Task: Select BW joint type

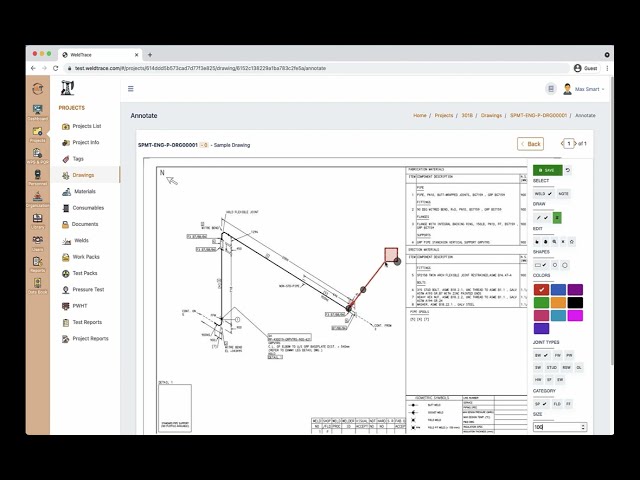Action: (x=542, y=355)
